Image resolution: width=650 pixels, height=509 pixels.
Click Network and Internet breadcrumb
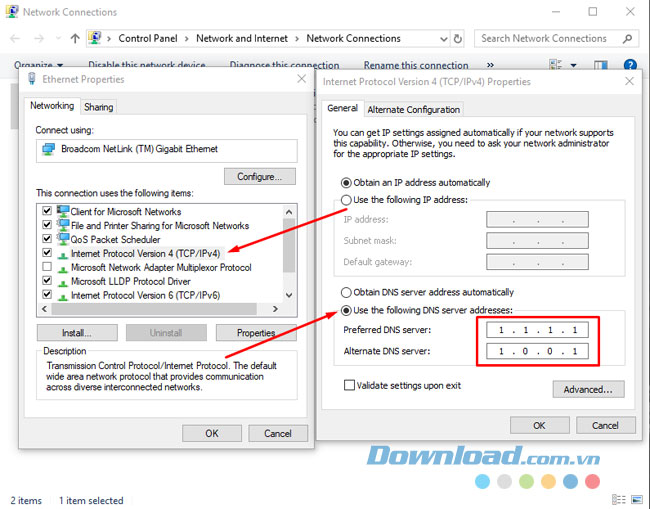242,39
